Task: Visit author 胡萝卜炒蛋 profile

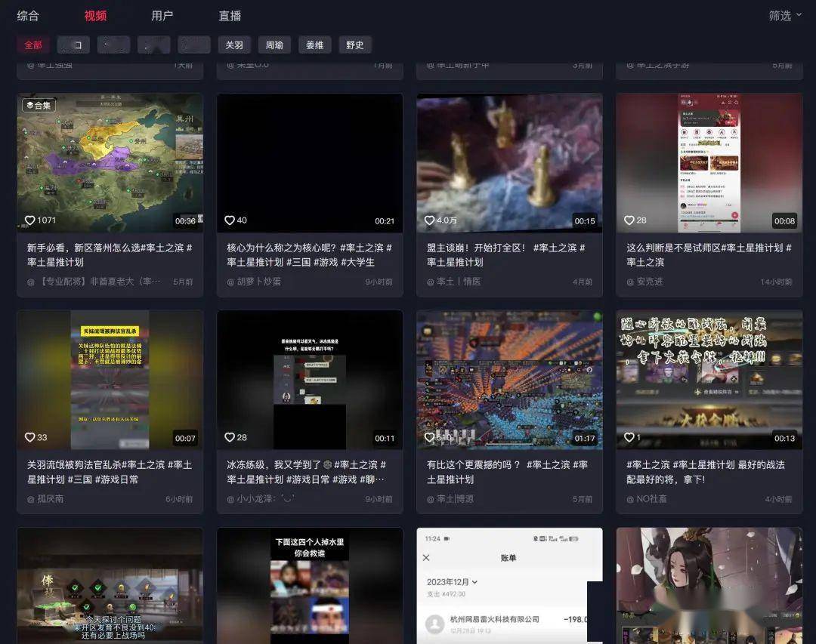Action: coord(254,282)
